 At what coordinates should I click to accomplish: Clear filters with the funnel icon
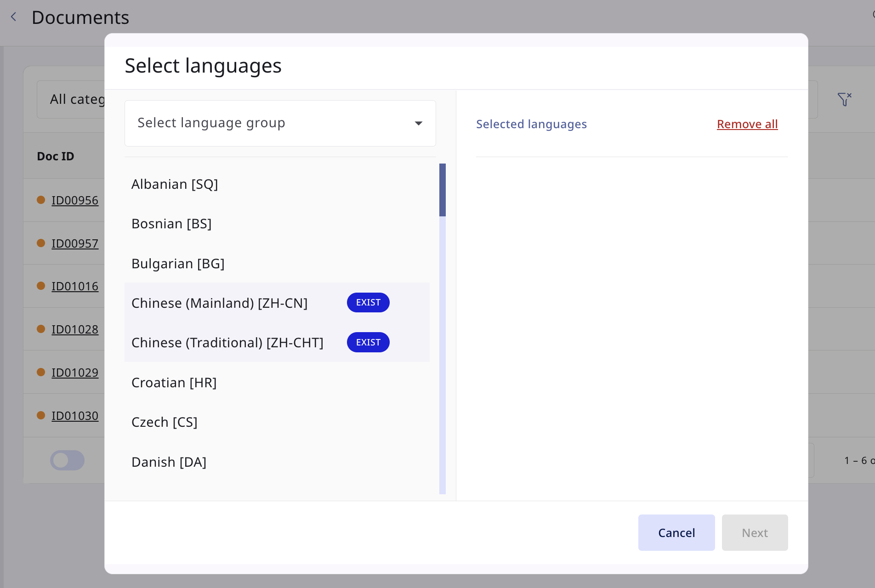pos(844,99)
